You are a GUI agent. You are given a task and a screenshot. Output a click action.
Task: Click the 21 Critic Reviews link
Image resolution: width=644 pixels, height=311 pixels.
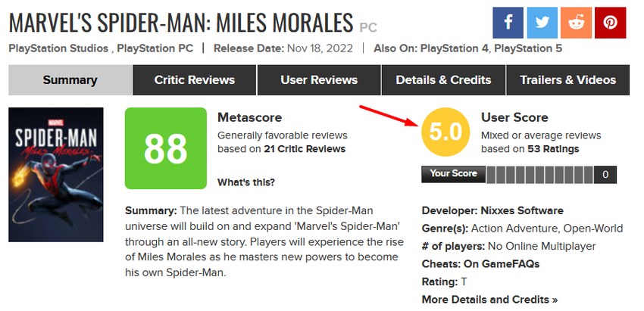305,149
